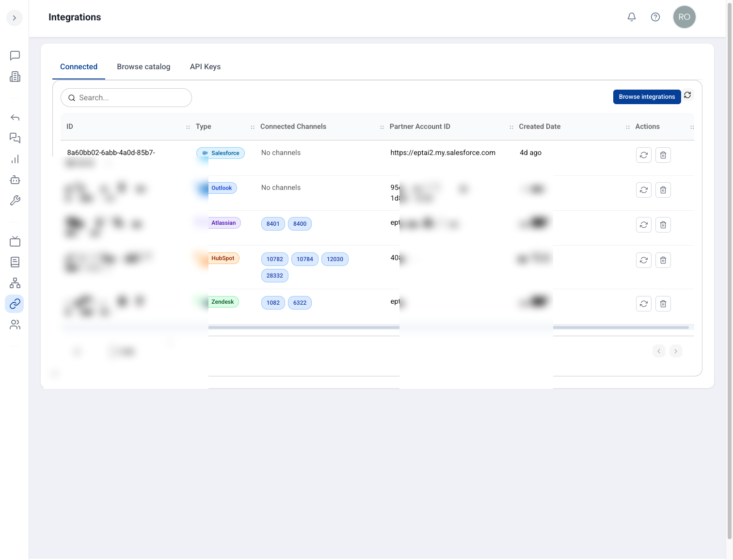Viewport: 733px width, 560px height.
Task: Open the network hierarchy icon in sidebar
Action: (x=15, y=283)
